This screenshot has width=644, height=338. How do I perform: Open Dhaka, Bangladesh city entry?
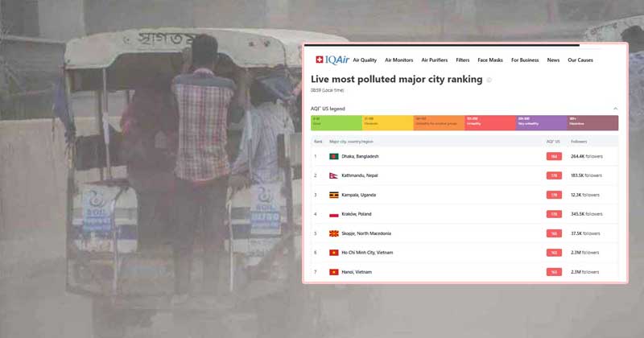coord(360,156)
